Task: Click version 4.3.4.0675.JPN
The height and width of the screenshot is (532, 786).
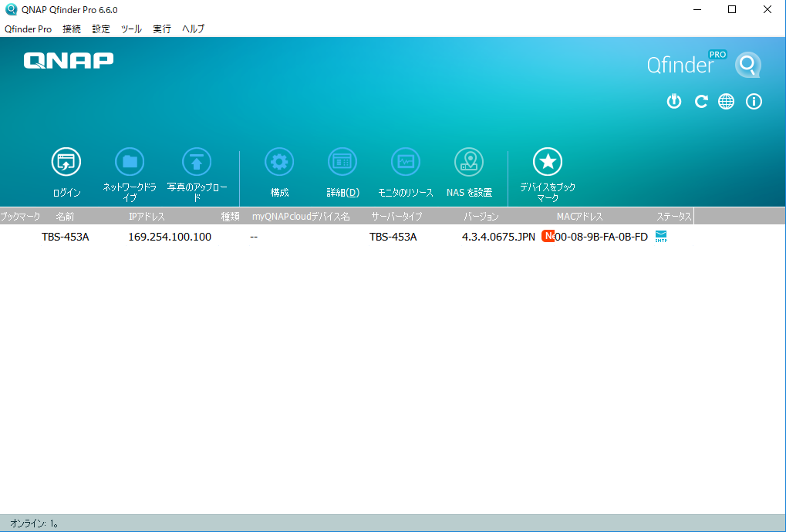Action: click(x=498, y=237)
